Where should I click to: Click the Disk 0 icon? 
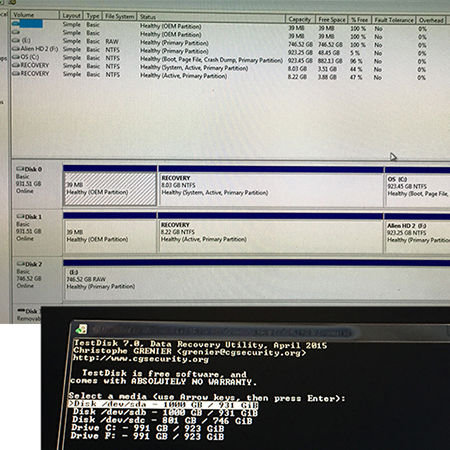click(20, 169)
